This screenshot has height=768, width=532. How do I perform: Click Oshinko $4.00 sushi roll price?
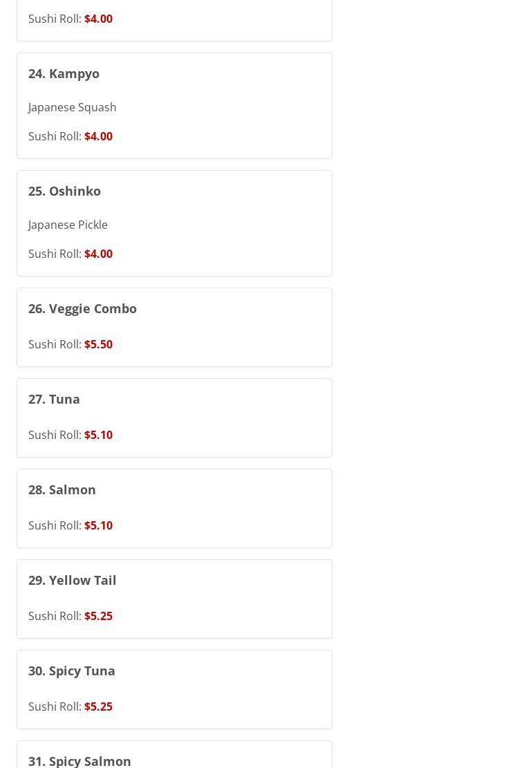[x=98, y=254]
